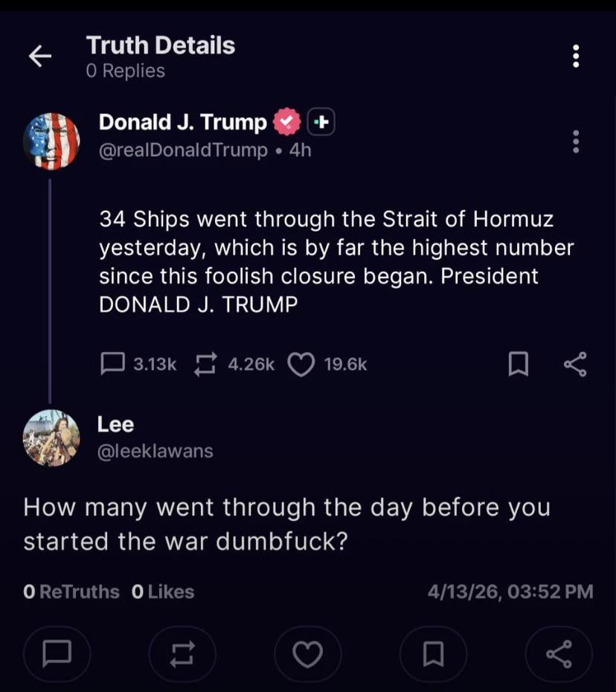The width and height of the screenshot is (616, 692).
Task: Reply to Lee's post using bottom comment button
Action: pos(57,654)
